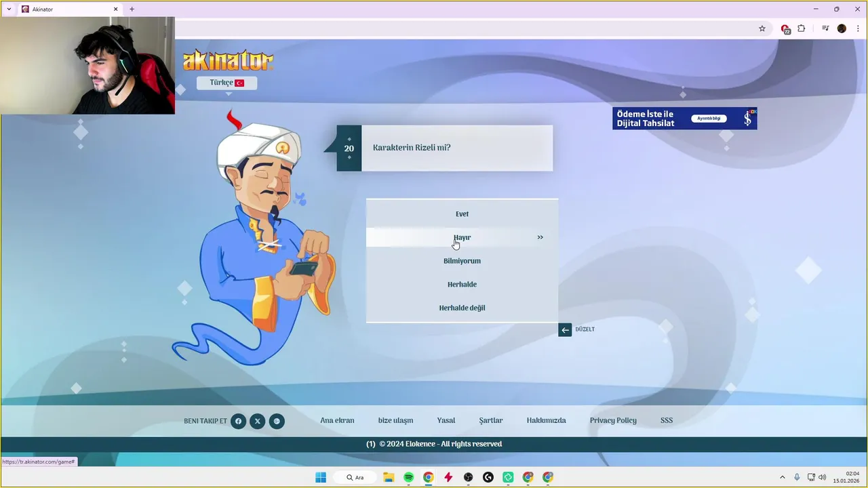Open the Türkçe language selector
Screen dimensions: 868x488
(226, 83)
